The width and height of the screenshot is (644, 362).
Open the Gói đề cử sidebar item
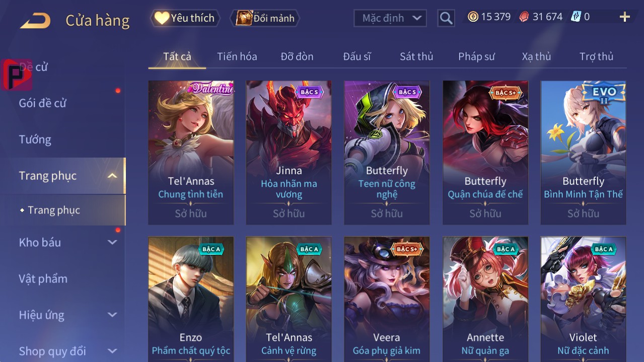[43, 103]
